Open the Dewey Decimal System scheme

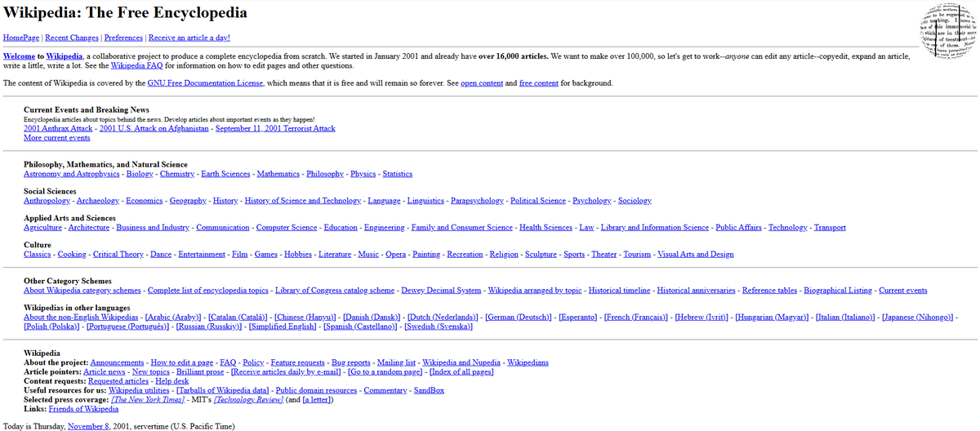[x=445, y=291]
